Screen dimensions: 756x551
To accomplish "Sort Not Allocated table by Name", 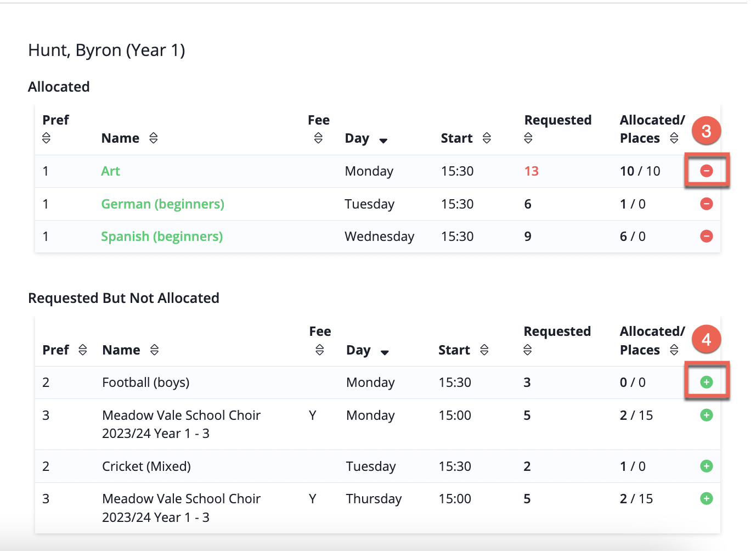I will click(155, 350).
